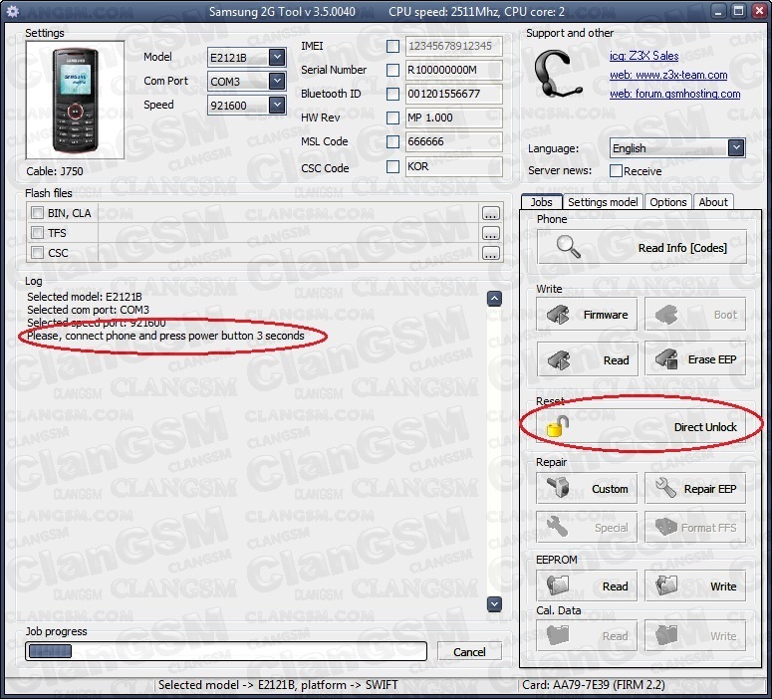Open the Speed dropdown
Viewport: 772px width, 700px height.
tap(277, 105)
